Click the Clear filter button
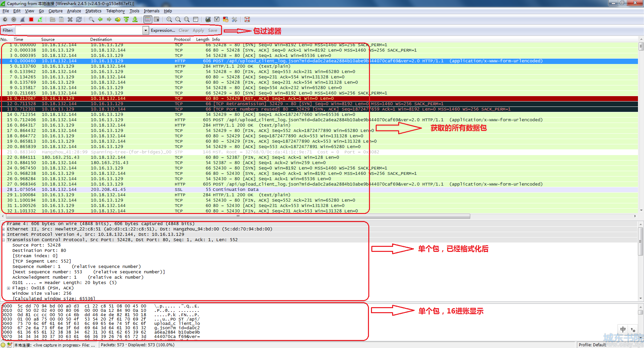 point(183,30)
